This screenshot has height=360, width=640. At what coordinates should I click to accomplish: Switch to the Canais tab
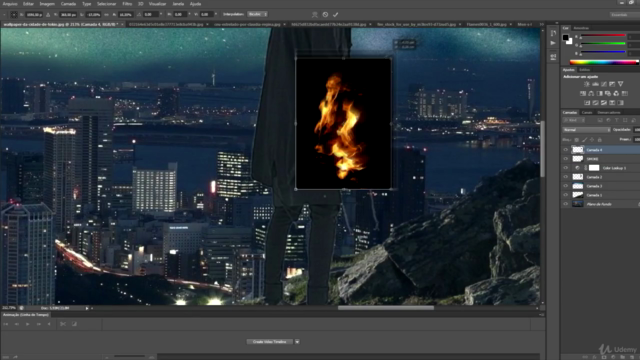pyautogui.click(x=587, y=112)
